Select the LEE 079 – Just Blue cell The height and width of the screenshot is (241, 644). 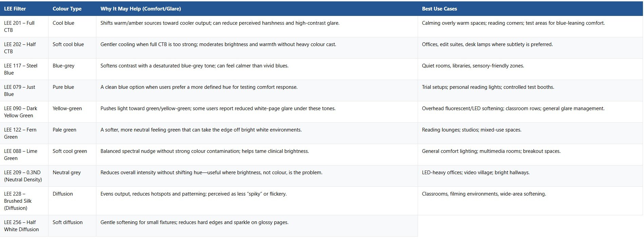[x=20, y=91]
